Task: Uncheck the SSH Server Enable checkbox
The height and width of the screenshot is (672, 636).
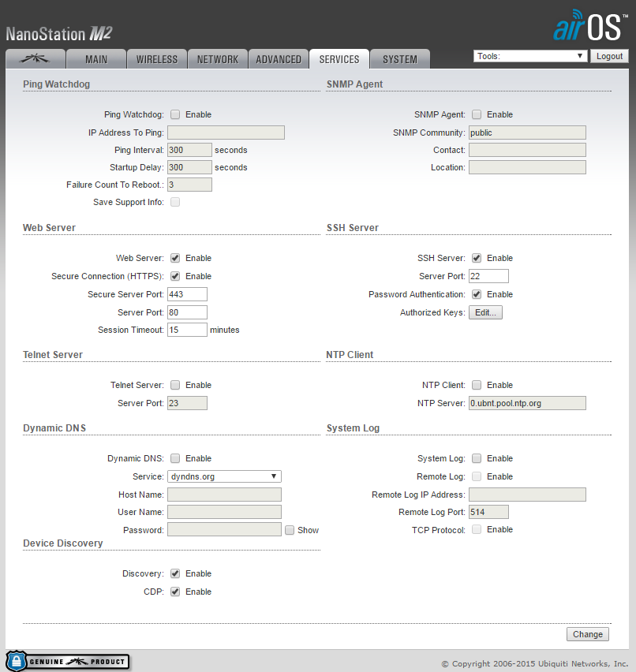Action: pyautogui.click(x=477, y=258)
